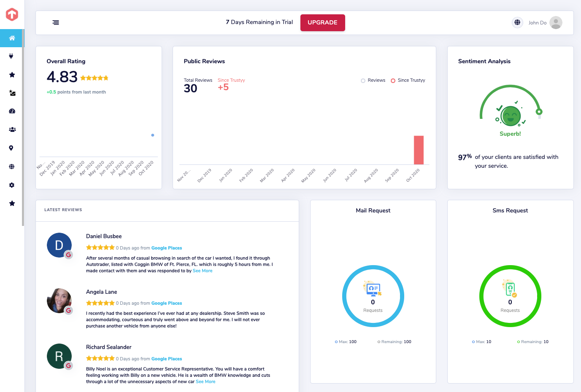Click Google badge on Daniel Busbee's avatar
Screen dimensions: 581x392
click(68, 255)
